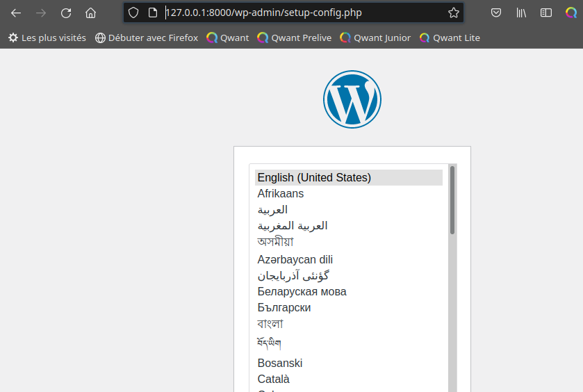The height and width of the screenshot is (392, 583).
Task: Click the language list scrollbar thumb
Action: click(452, 200)
